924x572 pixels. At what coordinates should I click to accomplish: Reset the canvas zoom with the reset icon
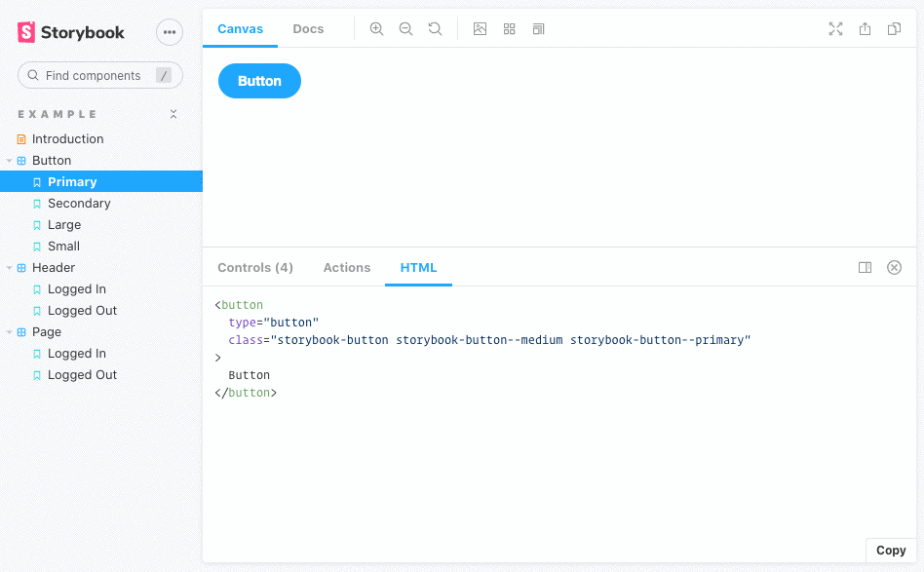click(436, 29)
